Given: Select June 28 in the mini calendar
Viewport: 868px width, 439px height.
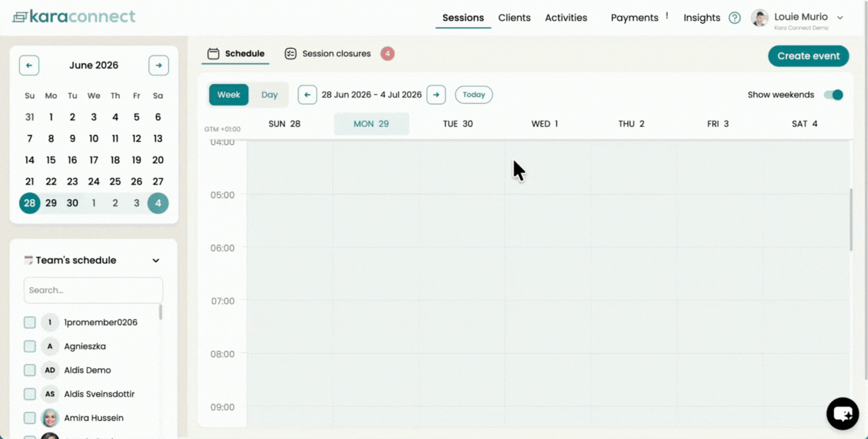Looking at the screenshot, I should 30,203.
